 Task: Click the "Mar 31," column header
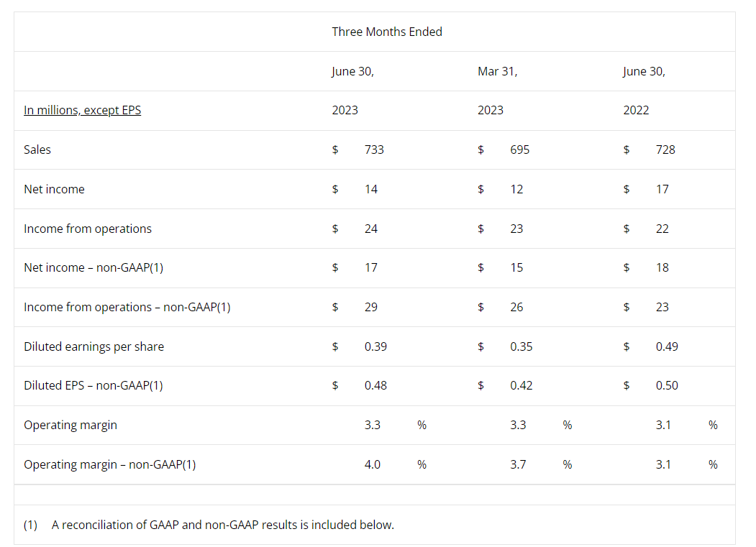point(497,71)
